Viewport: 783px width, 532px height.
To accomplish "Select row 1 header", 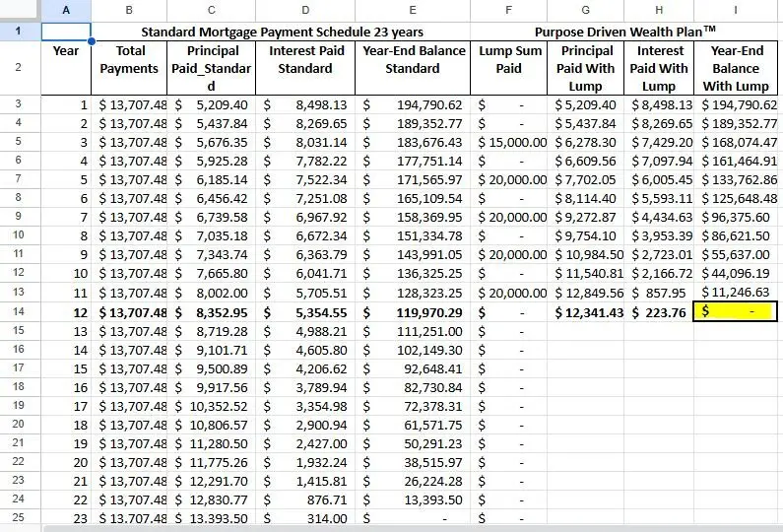I will [x=20, y=32].
